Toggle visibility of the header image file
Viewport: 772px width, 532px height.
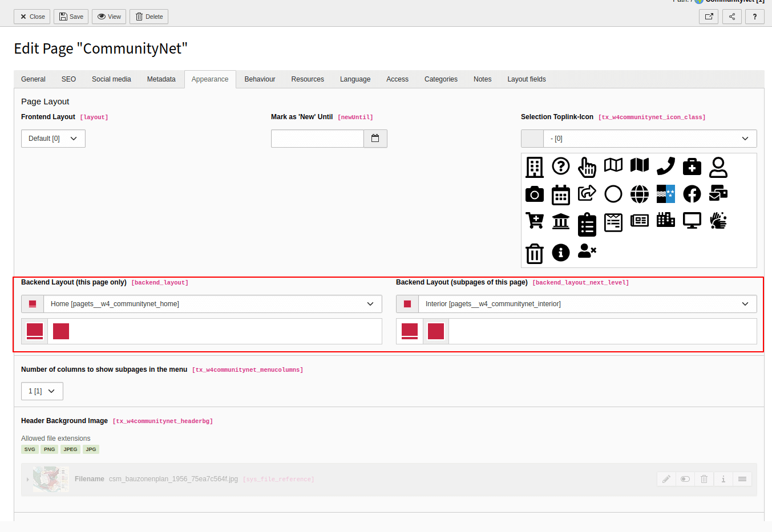pyautogui.click(x=685, y=479)
